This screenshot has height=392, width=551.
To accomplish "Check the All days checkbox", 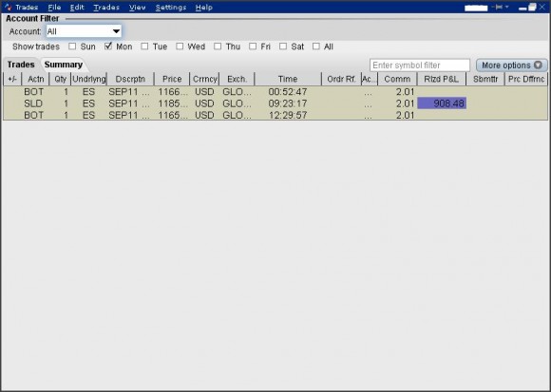I will coord(316,47).
